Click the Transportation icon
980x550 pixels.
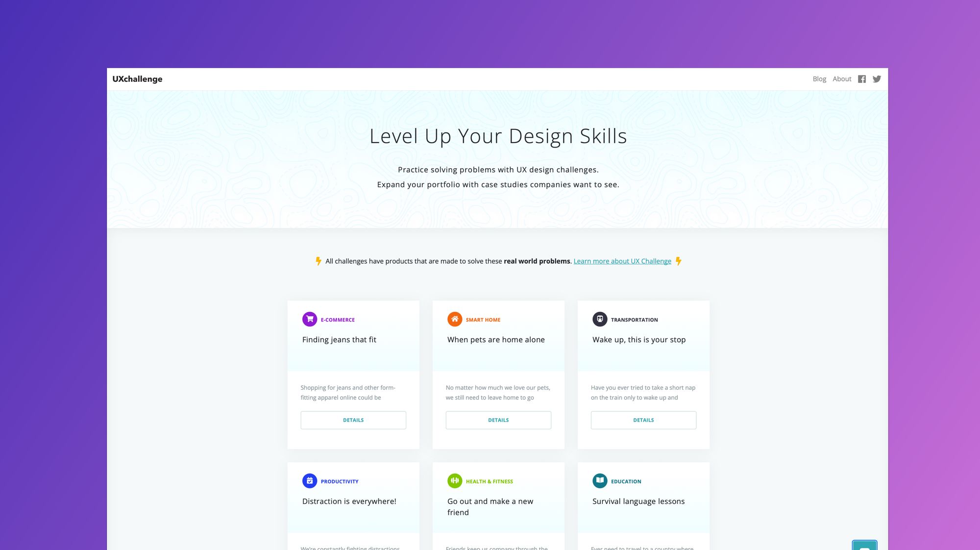(x=599, y=319)
